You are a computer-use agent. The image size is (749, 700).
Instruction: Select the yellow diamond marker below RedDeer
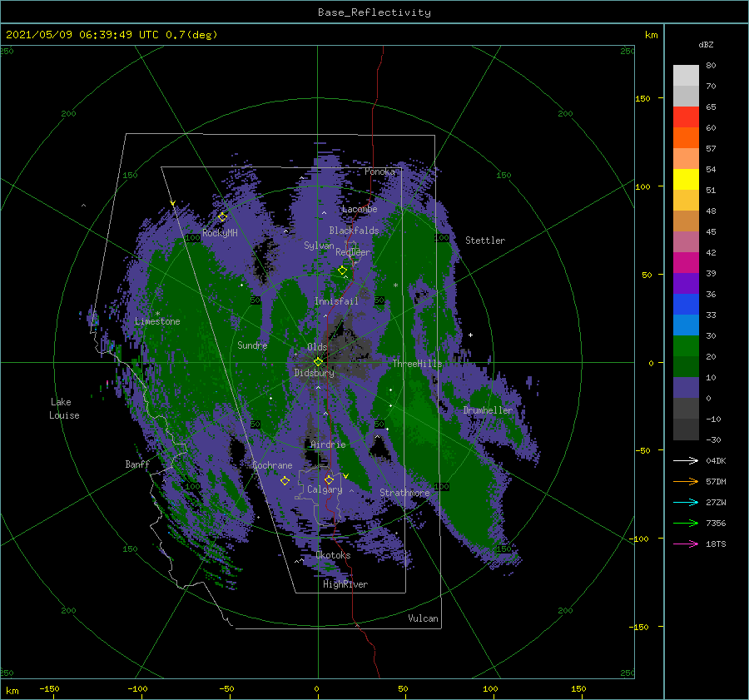(x=342, y=271)
